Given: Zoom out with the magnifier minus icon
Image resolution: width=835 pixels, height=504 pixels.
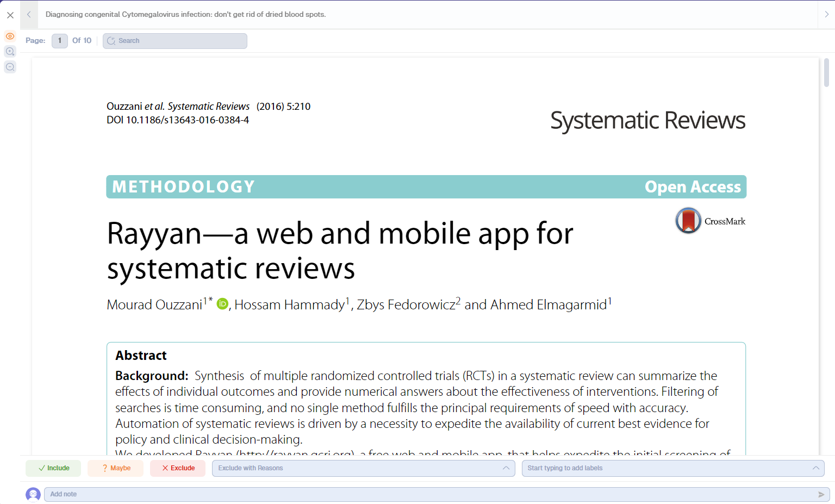Looking at the screenshot, I should (x=10, y=67).
